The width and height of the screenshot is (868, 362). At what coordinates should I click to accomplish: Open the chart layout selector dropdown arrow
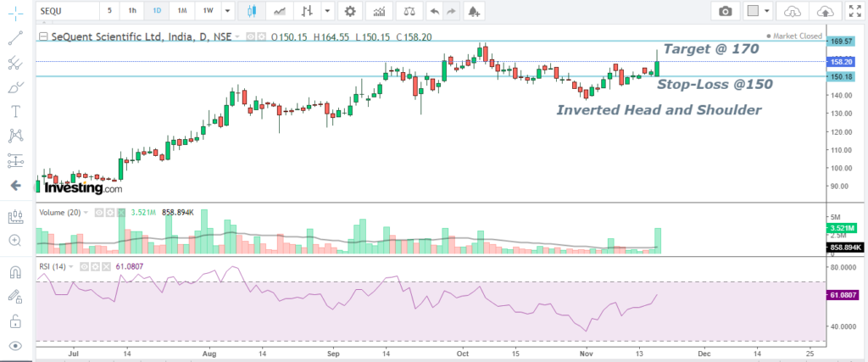pos(767,11)
